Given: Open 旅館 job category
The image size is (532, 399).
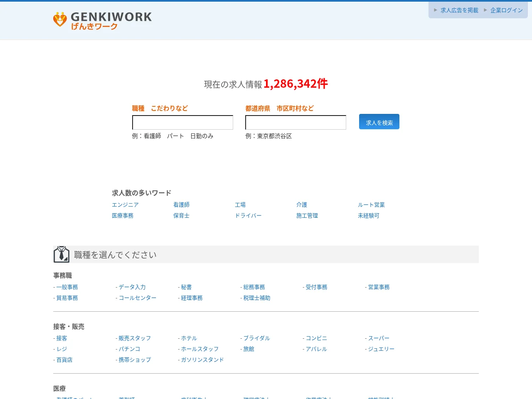Looking at the screenshot, I should click(x=249, y=349).
